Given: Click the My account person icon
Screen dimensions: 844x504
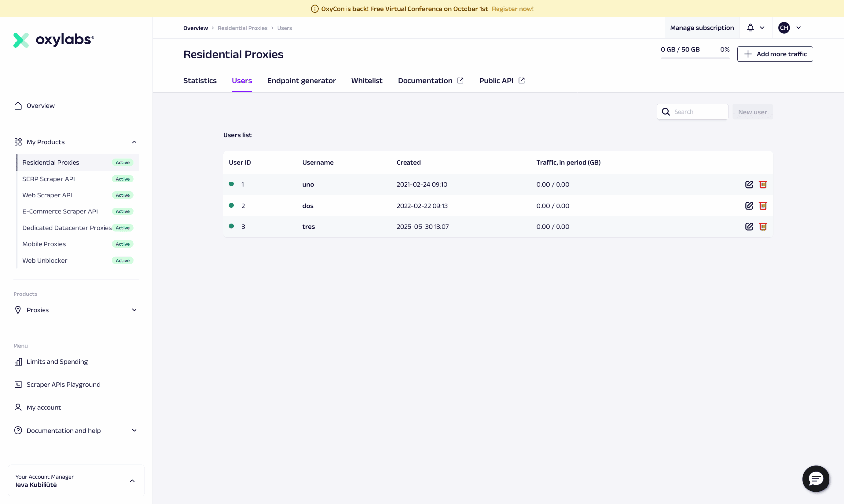Looking at the screenshot, I should [18, 407].
